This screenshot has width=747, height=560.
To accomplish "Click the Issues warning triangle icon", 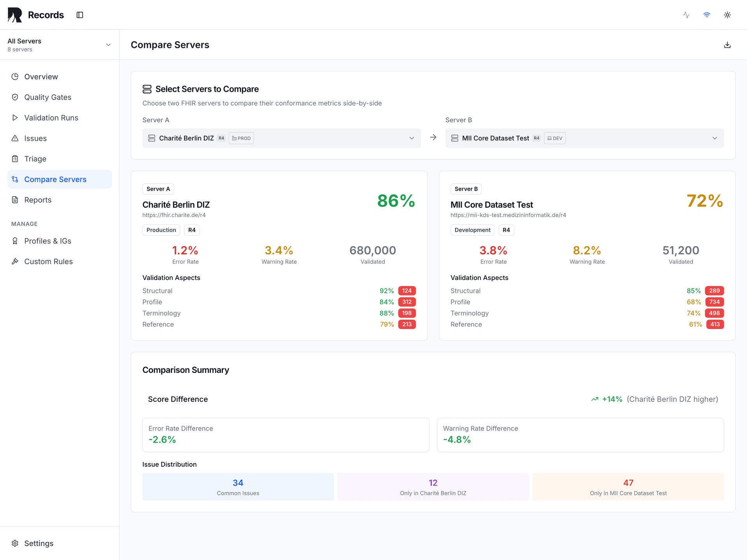I will click(x=15, y=138).
